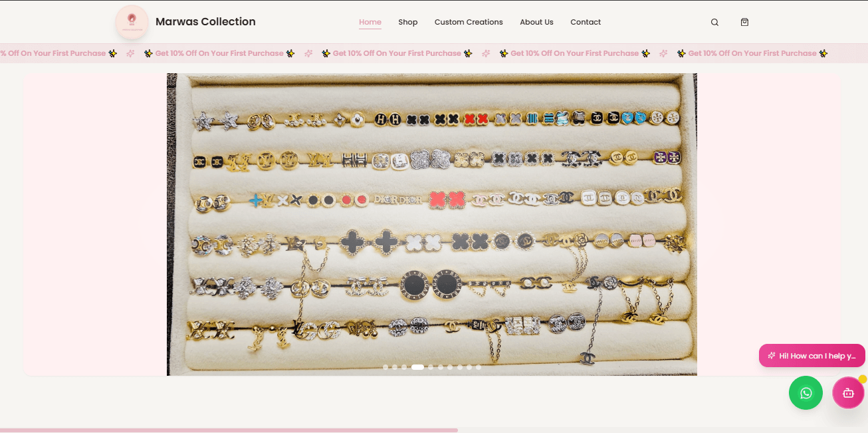The width and height of the screenshot is (868, 433).
Task: Open the Shop menu item
Action: tap(407, 21)
